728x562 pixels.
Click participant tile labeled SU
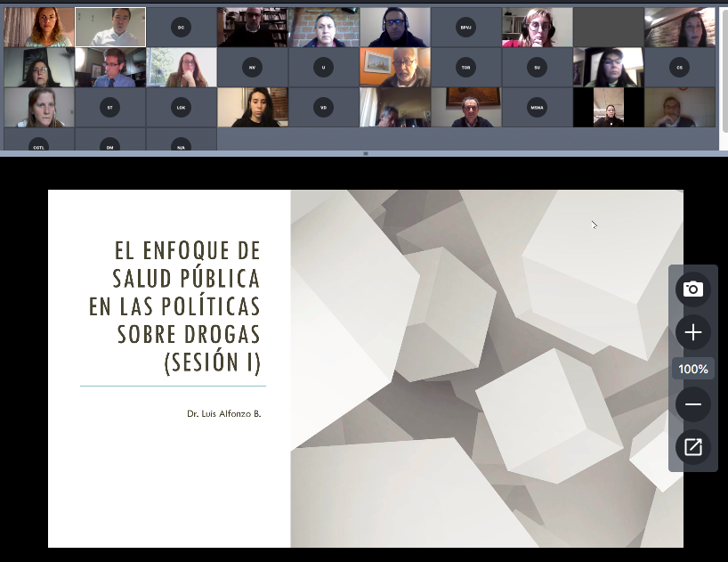click(537, 68)
